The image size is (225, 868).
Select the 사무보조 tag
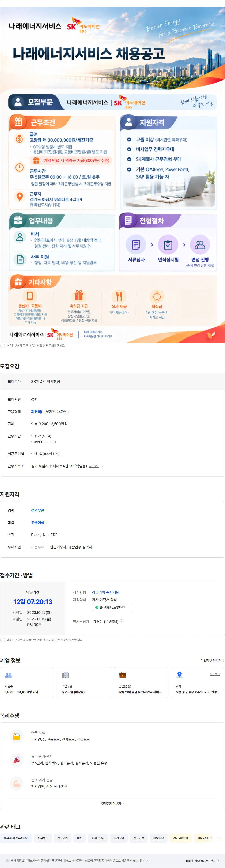[43, 838]
